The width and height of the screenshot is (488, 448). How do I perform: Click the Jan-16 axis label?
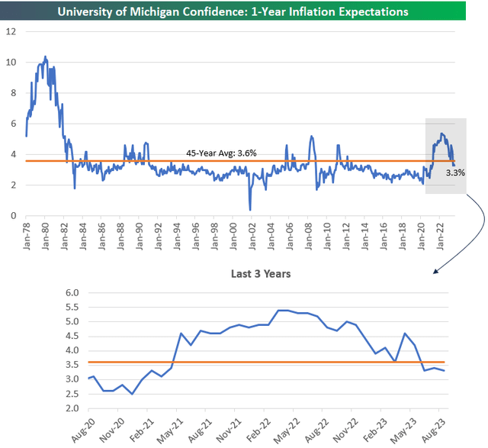pos(384,236)
